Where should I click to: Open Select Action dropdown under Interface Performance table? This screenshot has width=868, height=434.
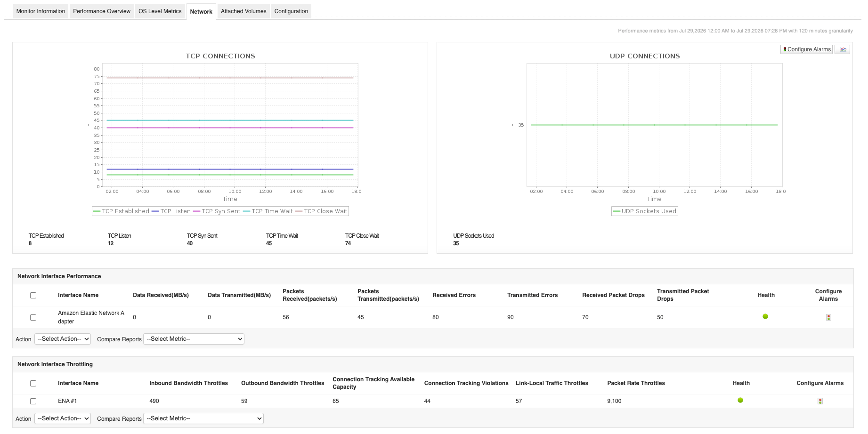click(63, 339)
